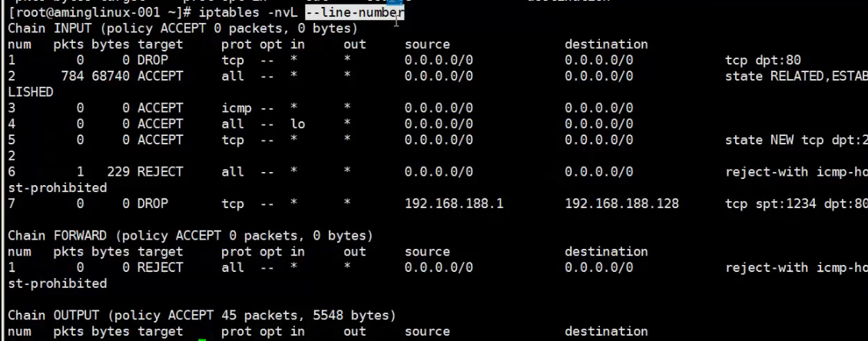Click the icmp protocol in INPUT rule 3
The width and height of the screenshot is (868, 341).
coord(237,108)
